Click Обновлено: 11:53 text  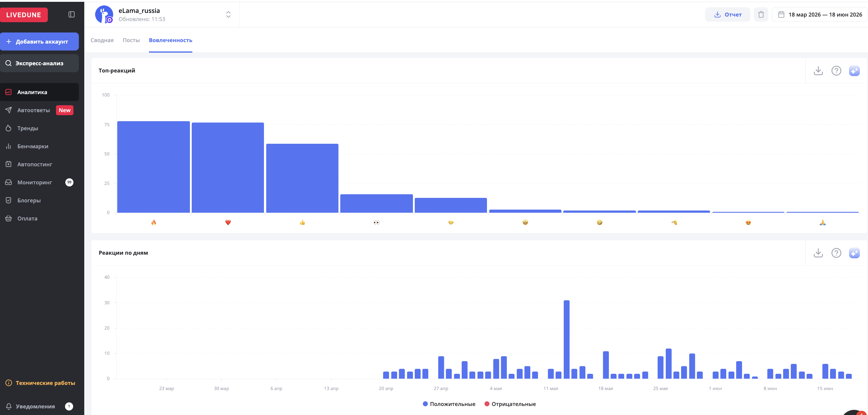tap(142, 19)
